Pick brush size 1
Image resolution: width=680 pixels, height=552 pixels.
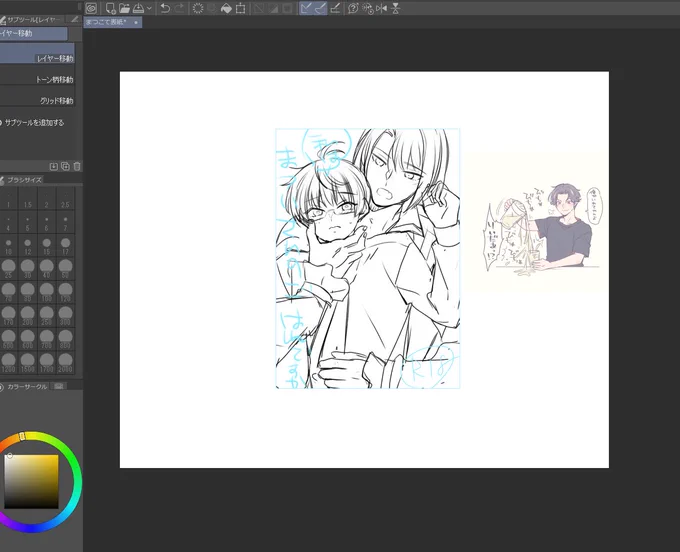tap(8, 199)
